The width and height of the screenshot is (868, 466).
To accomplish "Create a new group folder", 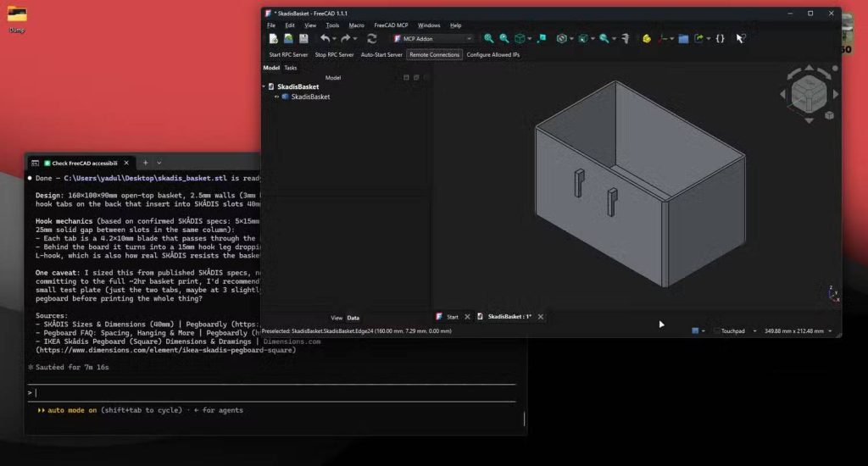I will coord(684,39).
